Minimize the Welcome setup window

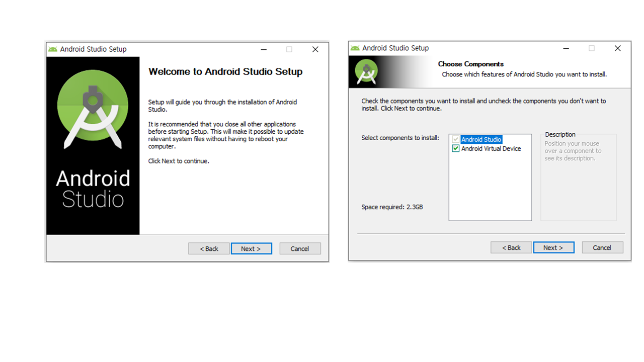pos(264,49)
